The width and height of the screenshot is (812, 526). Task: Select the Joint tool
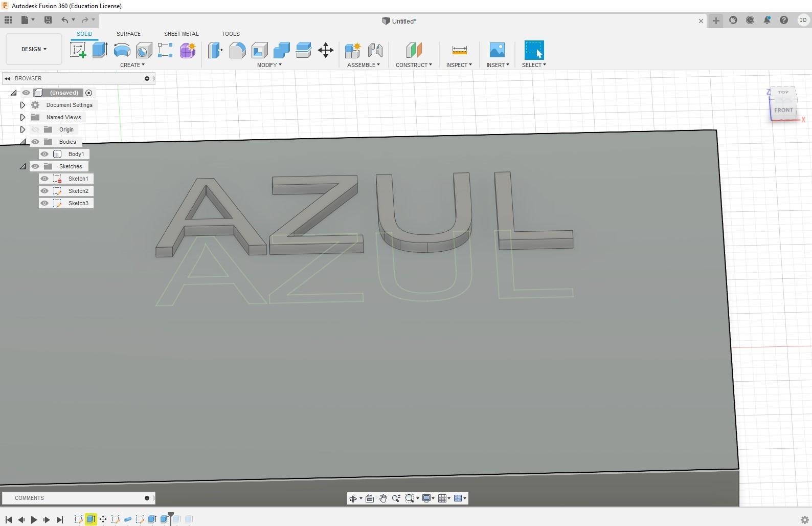375,50
